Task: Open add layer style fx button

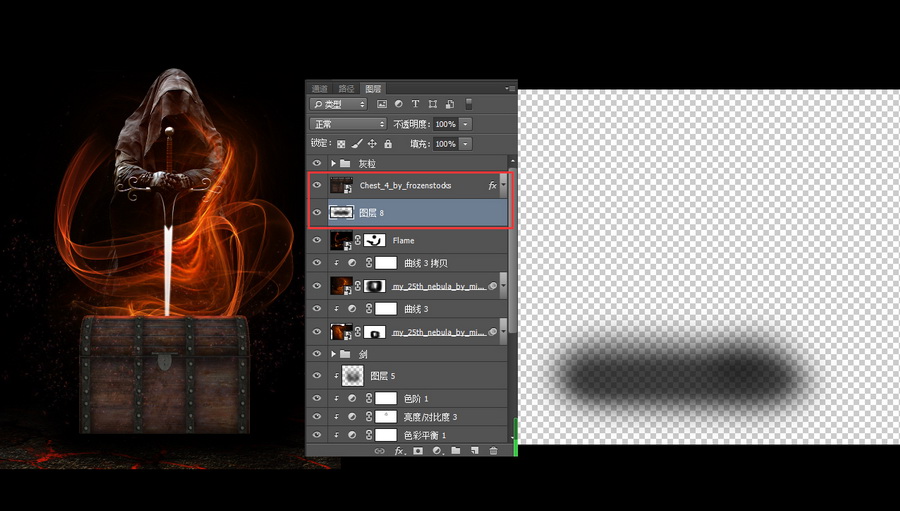Action: pos(399,451)
